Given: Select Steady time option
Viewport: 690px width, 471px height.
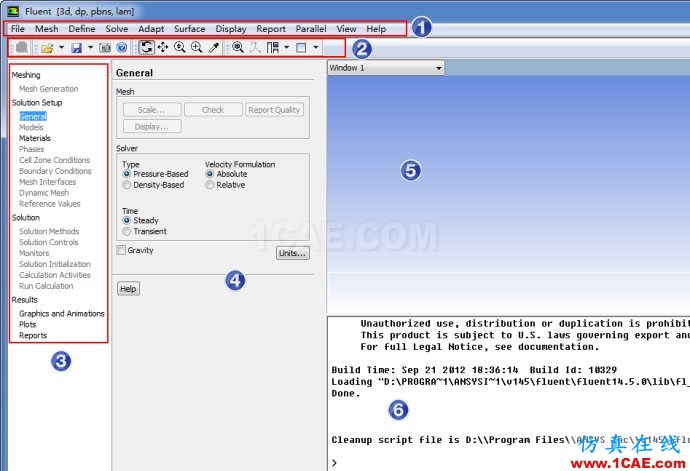Looking at the screenshot, I should (141, 220).
